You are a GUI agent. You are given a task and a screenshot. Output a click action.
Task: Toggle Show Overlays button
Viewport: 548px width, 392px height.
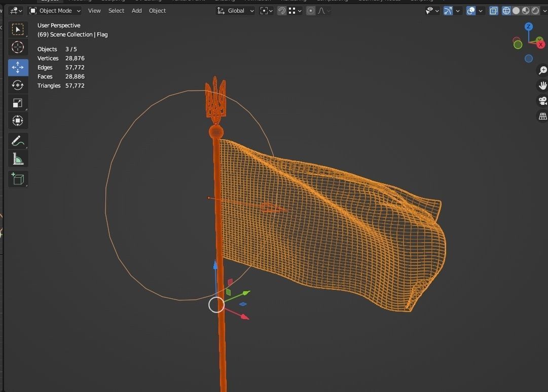click(x=471, y=11)
